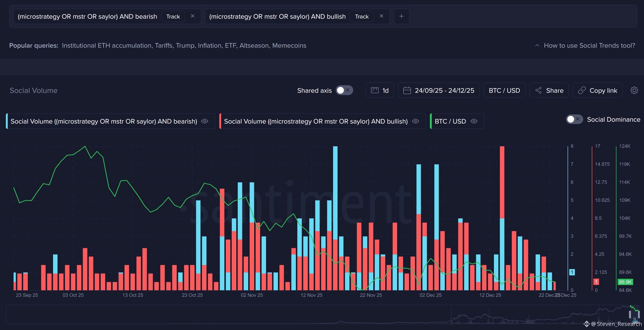Viewport: 644px width, 330px height.
Task: Click the Copy link button
Action: click(597, 90)
